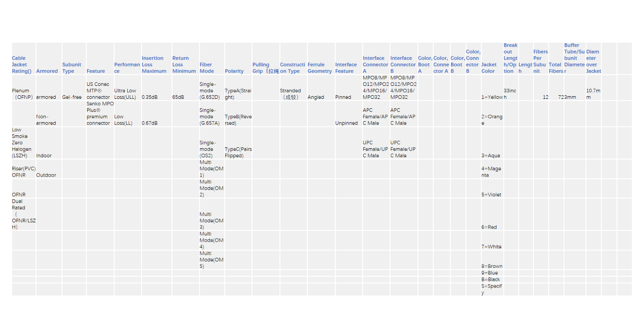This screenshot has height=327, width=644.
Task: Click the 'Dual Rated (OFNR/LSZH)' cell
Action: (24, 214)
